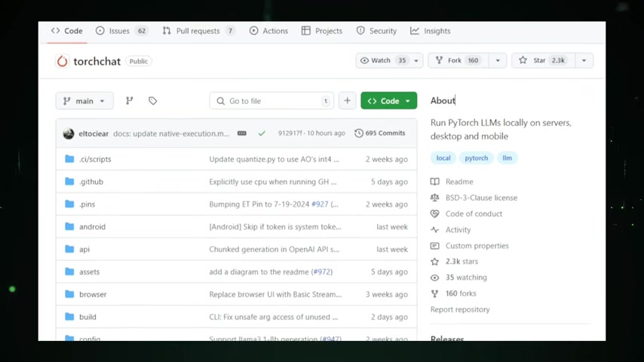Expand commit details ellipsis button

pos(242,133)
